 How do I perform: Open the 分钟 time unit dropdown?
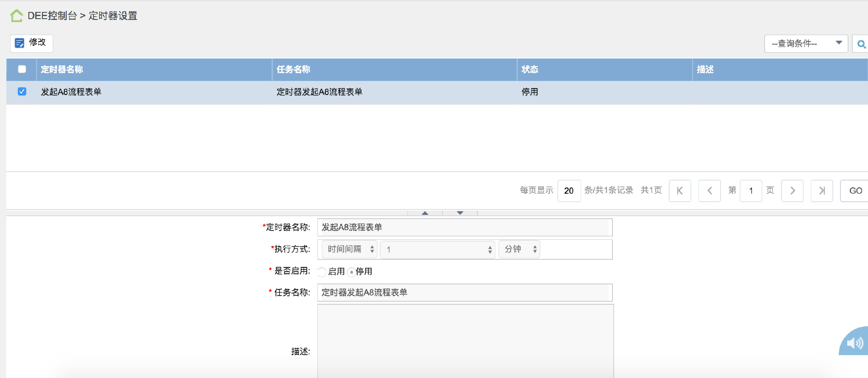tap(519, 249)
